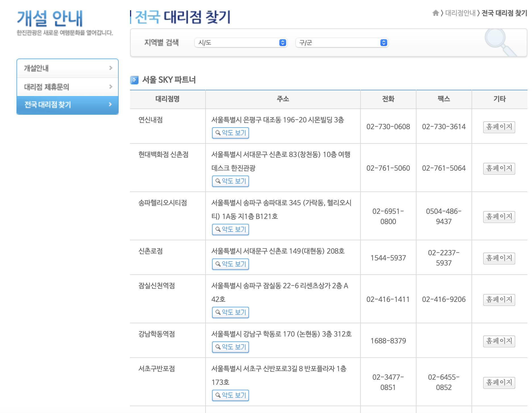This screenshot has width=532, height=413.
Task: View map for 신촌로점
Action: point(231,264)
